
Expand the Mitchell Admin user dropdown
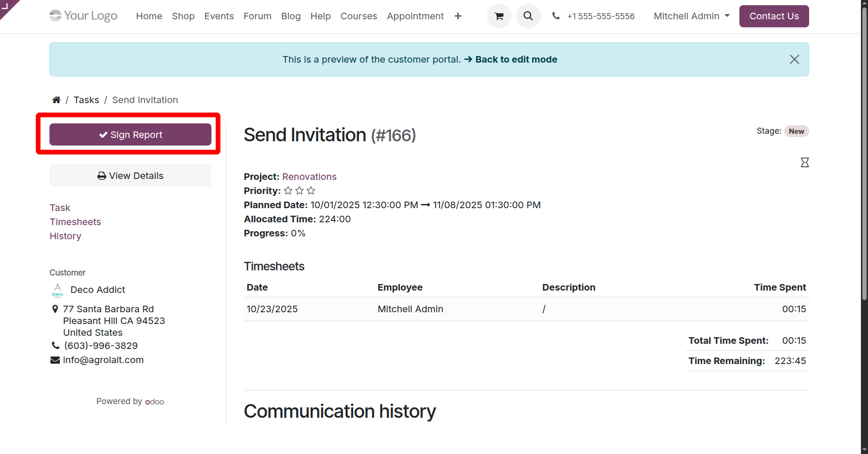click(x=691, y=16)
